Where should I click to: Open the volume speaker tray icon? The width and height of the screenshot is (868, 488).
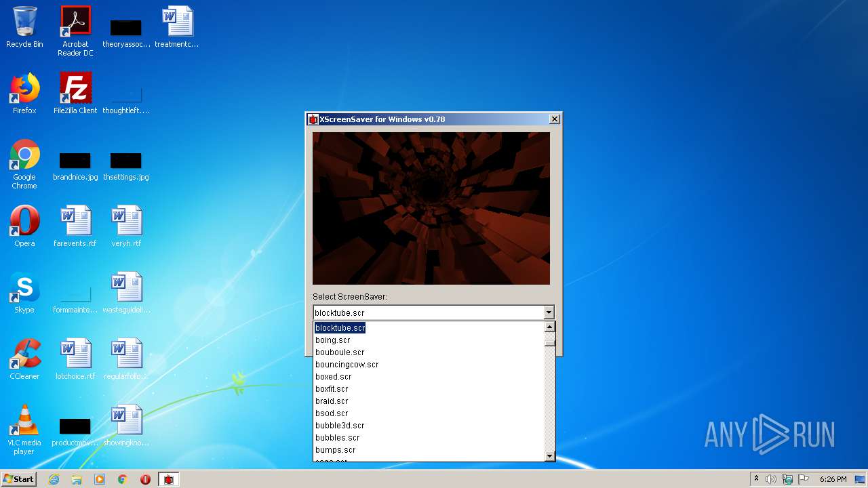pyautogui.click(x=771, y=479)
